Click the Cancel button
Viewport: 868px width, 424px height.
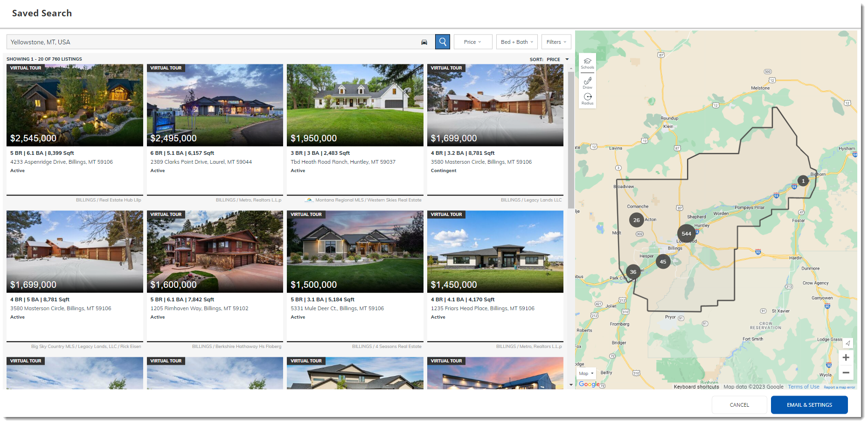[739, 405]
